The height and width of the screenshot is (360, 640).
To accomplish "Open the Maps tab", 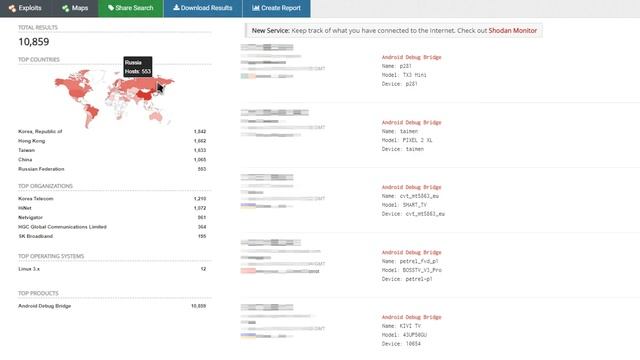I will (x=75, y=8).
